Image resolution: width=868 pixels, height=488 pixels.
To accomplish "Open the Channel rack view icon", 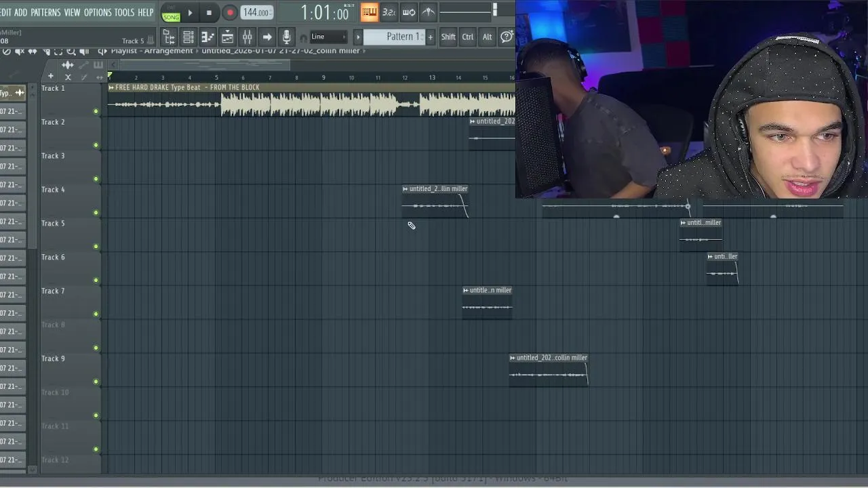I will tap(189, 37).
